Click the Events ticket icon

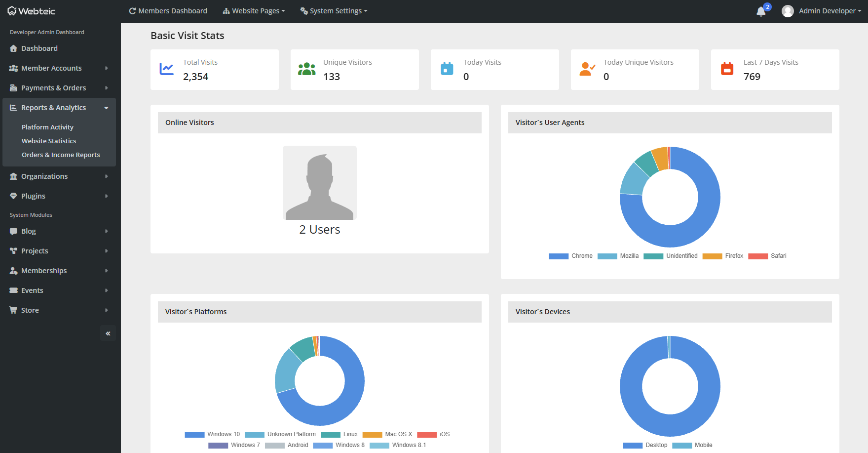[13, 290]
